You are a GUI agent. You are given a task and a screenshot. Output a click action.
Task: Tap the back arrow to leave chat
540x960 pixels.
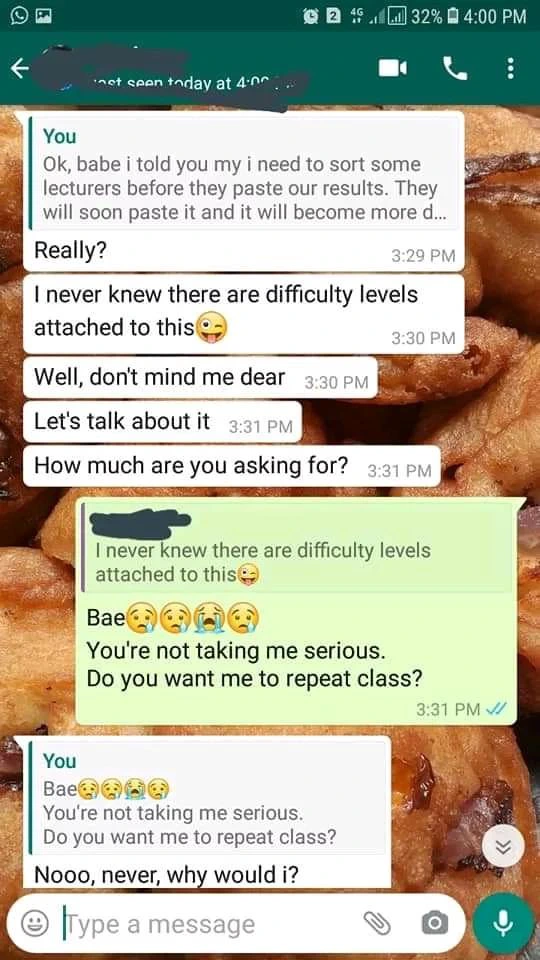coord(20,69)
